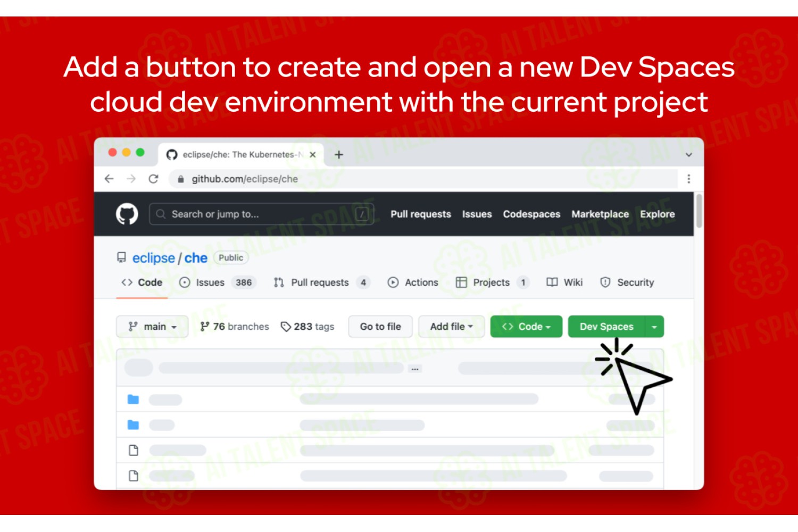Select the Code repository tab
Image resolution: width=798 pixels, height=532 pixels.
(x=142, y=282)
